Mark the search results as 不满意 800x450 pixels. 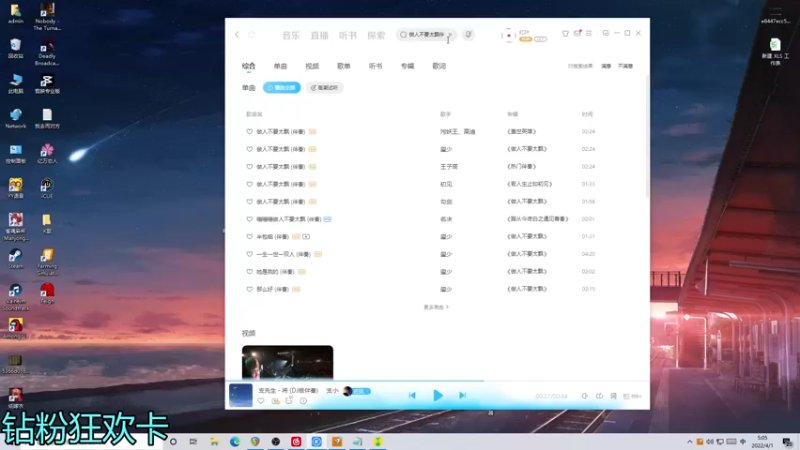[625, 66]
